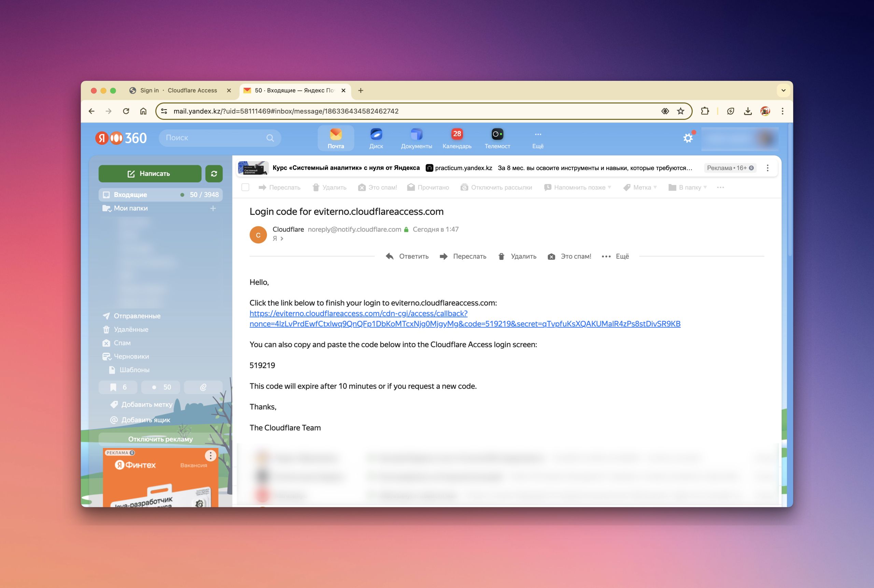Click Отключить рассылки in toolbar

tap(496, 187)
